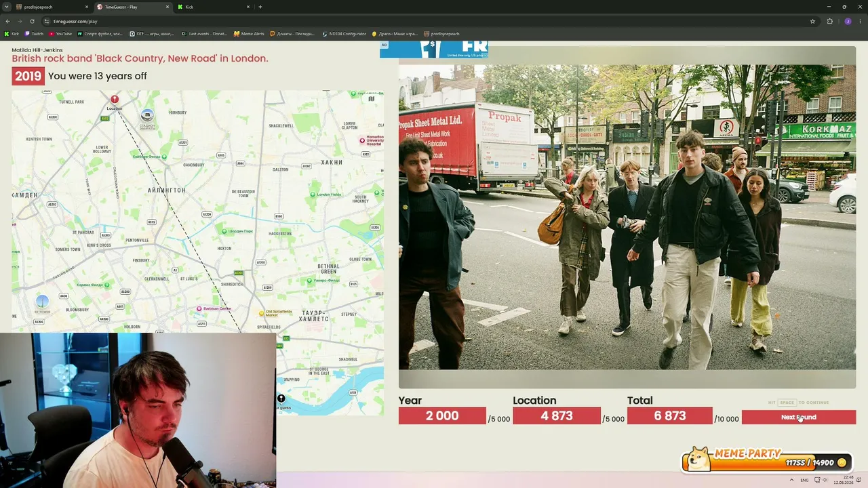The image size is (868, 488).
Task: Open a new browser tab
Action: tap(260, 7)
